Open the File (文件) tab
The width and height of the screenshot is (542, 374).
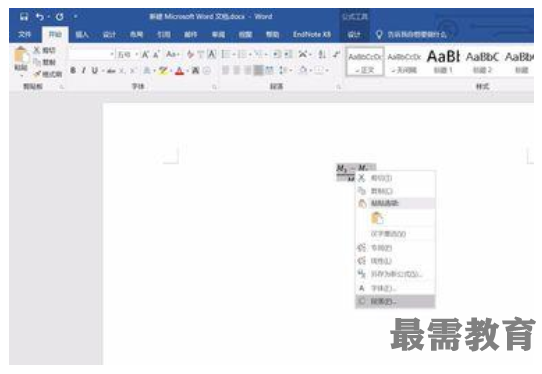click(25, 35)
